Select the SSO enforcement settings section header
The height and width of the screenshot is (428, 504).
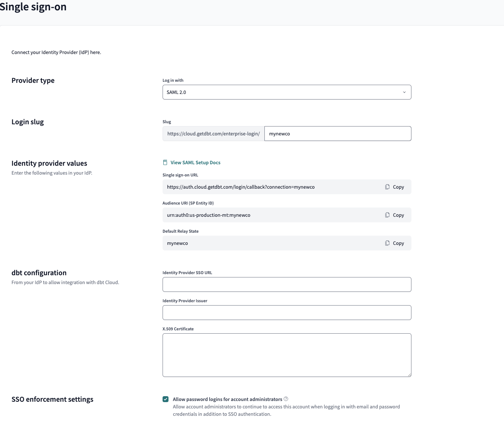[x=52, y=399]
